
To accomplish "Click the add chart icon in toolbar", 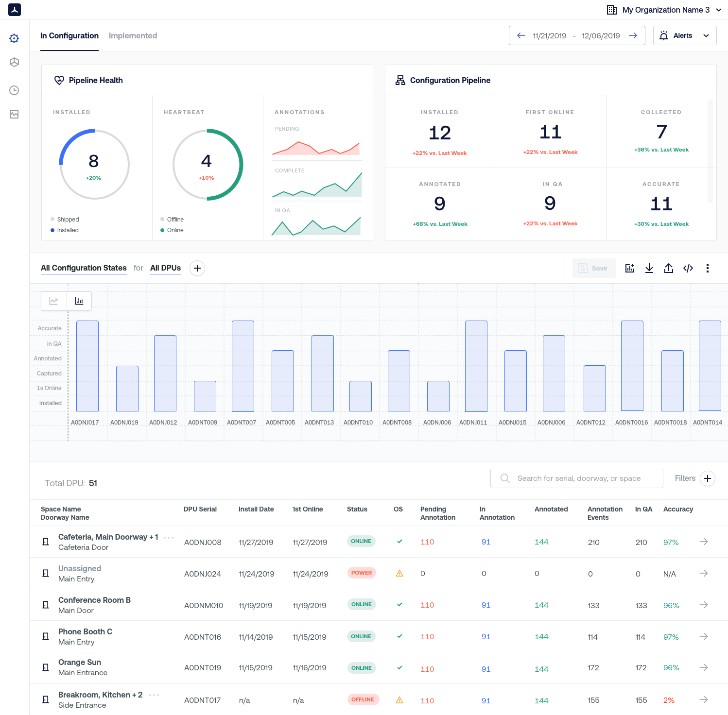I will click(629, 268).
